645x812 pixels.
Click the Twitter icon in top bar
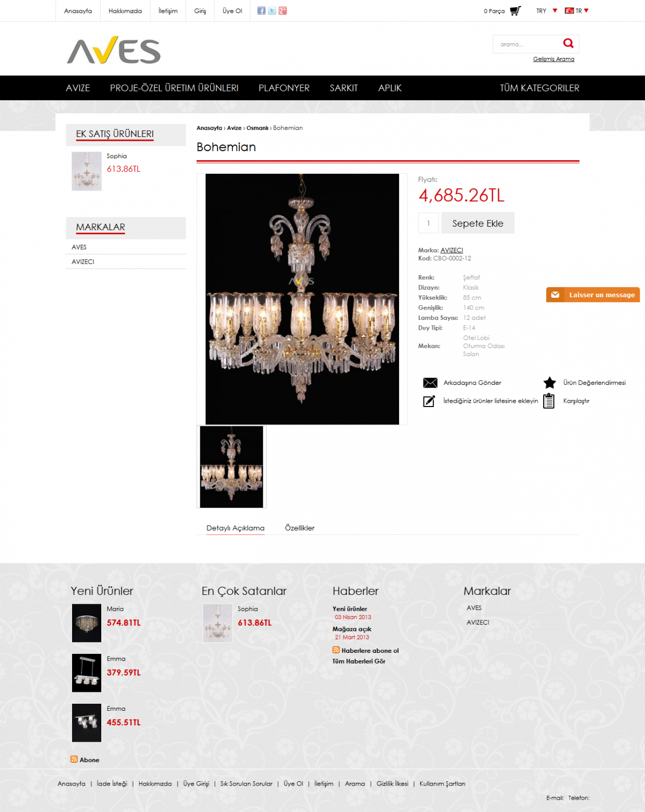[x=272, y=11]
